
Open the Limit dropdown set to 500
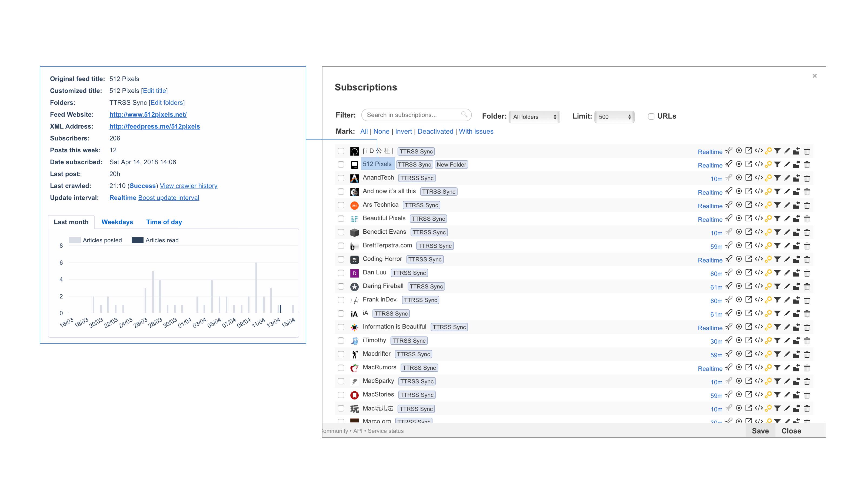(614, 117)
